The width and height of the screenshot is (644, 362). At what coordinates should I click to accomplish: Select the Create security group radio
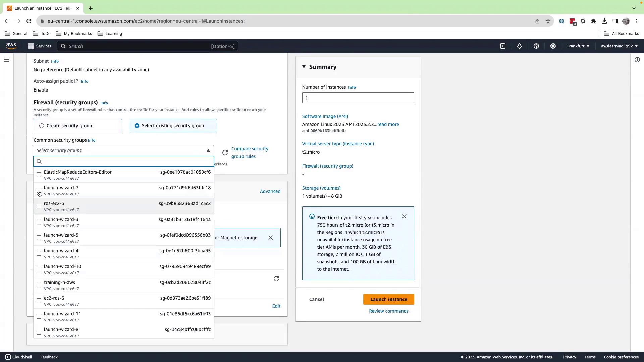[x=42, y=126]
